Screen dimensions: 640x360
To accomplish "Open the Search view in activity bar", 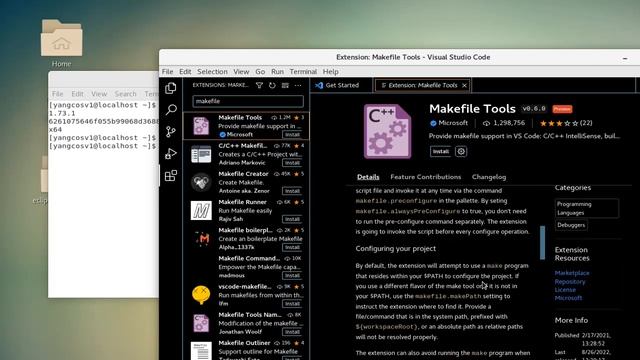I will (x=171, y=110).
